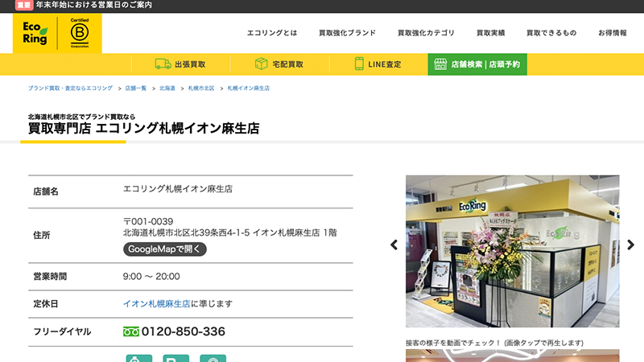The image size is (644, 362).
Task: Open the エコリングとは menu
Action: pyautogui.click(x=271, y=33)
